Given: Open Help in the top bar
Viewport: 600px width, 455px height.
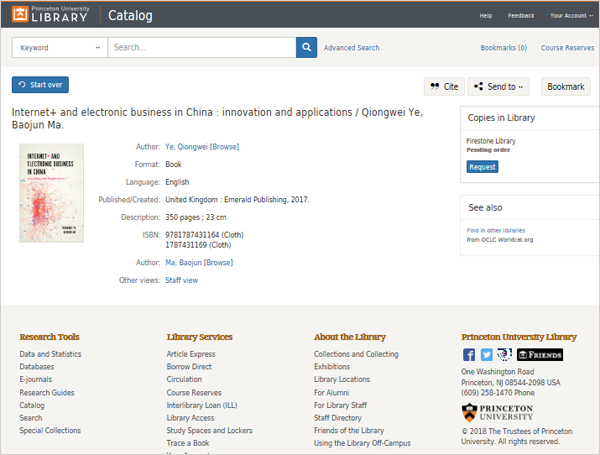Looking at the screenshot, I should tap(486, 16).
